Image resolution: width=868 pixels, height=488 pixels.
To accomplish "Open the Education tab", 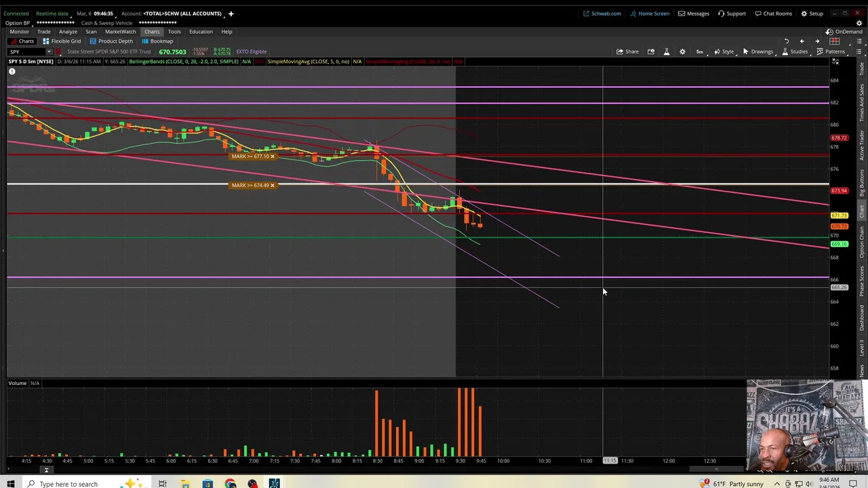I will [x=201, y=32].
